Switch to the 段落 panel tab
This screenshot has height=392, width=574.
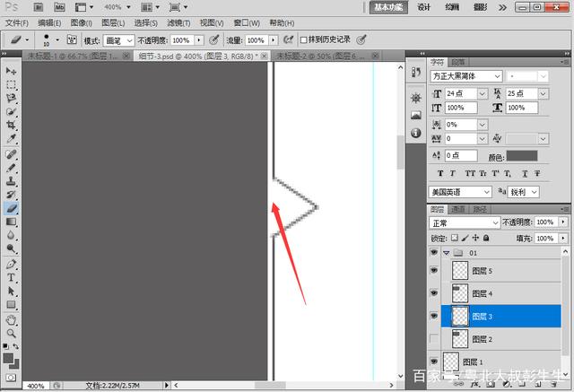[457, 62]
